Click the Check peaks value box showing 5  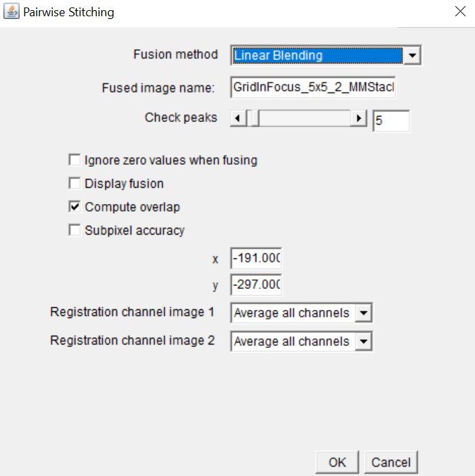click(391, 121)
